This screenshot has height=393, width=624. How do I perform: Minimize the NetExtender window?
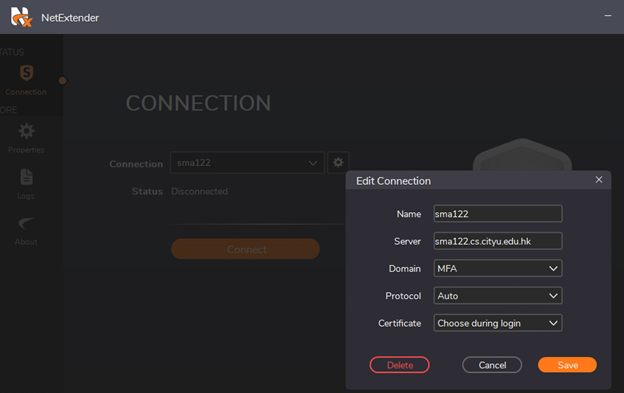[608, 16]
